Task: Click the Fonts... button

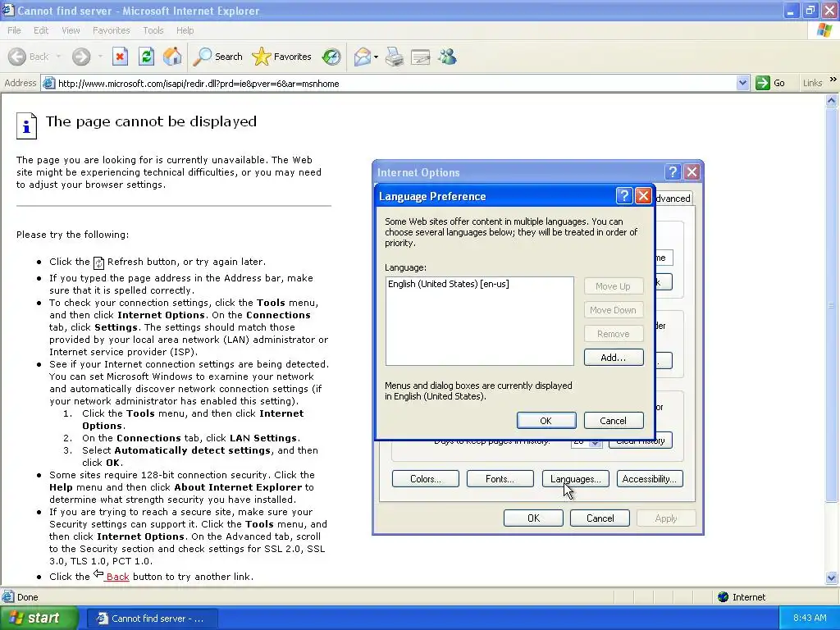Action: click(x=500, y=479)
